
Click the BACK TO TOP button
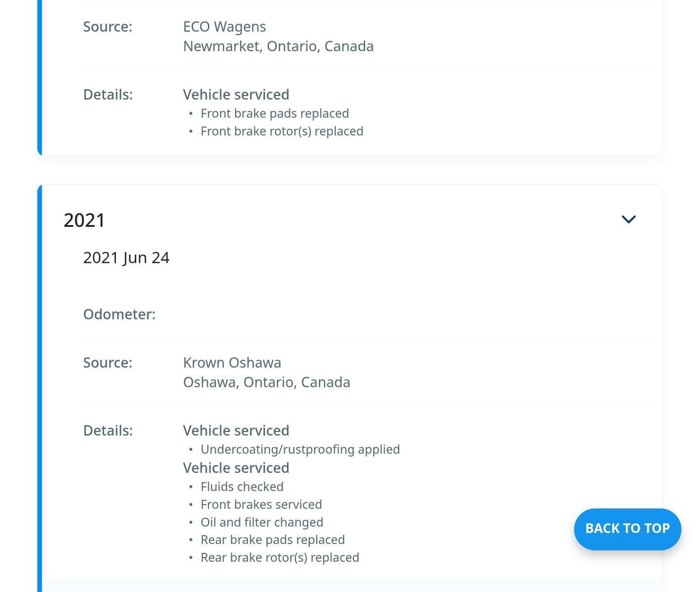tap(627, 528)
